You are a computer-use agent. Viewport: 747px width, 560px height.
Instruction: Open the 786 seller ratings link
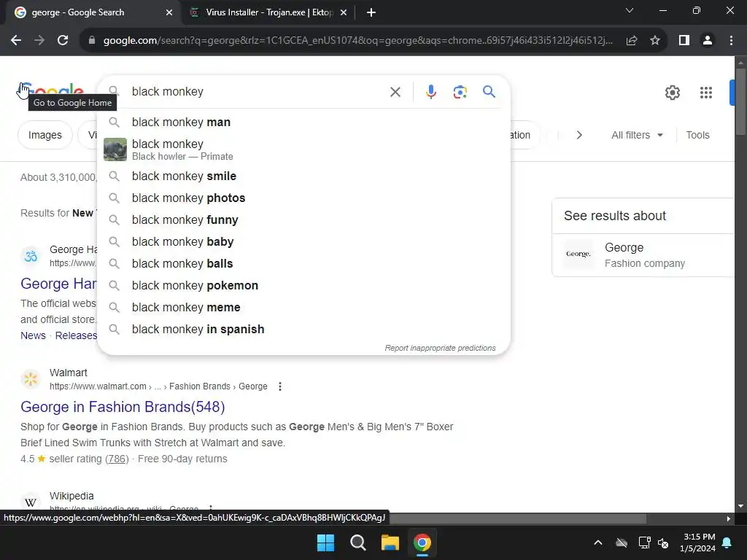pyautogui.click(x=117, y=459)
